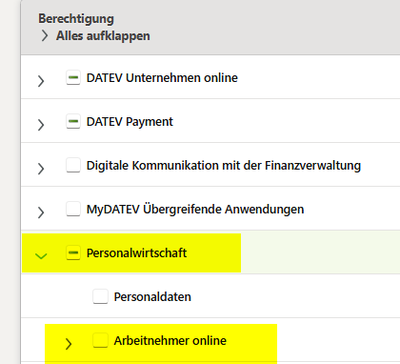Check the Personaldaten checkbox
Image resolution: width=400 pixels, height=364 pixels.
(x=100, y=297)
